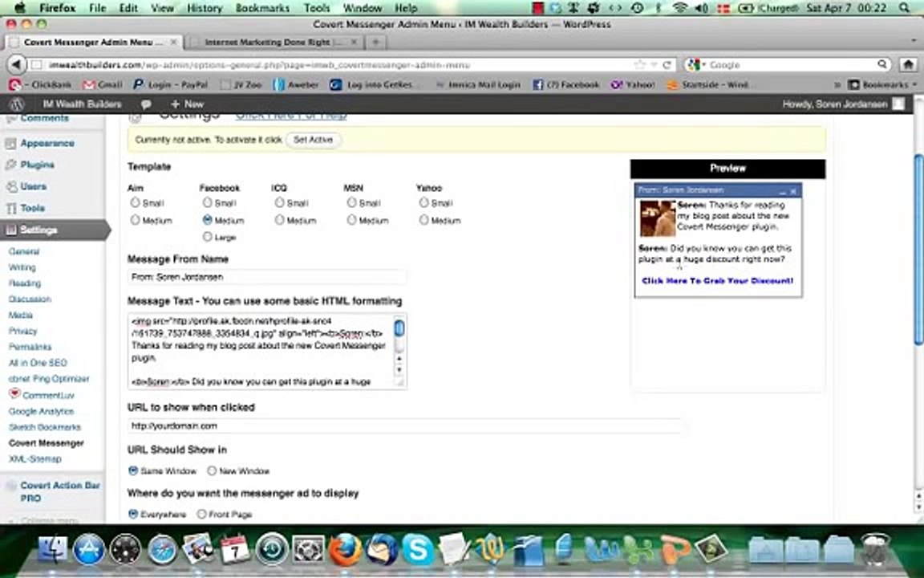Select Aim Medium template
This screenshot has height=578, width=924.
coord(135,220)
